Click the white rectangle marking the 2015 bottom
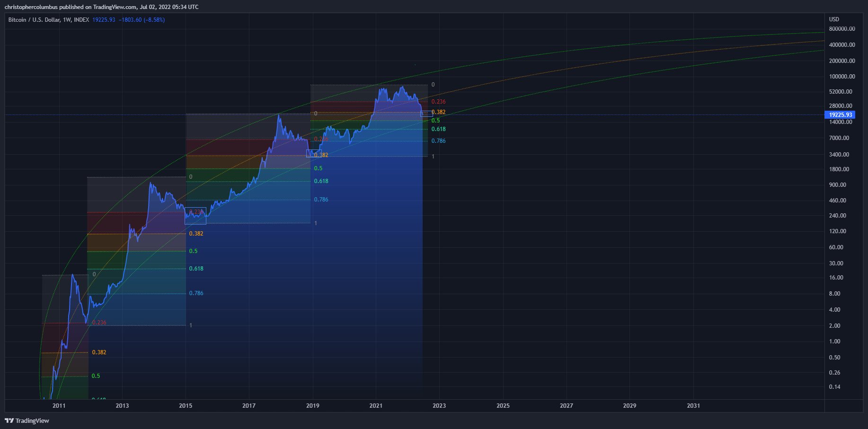 click(195, 216)
